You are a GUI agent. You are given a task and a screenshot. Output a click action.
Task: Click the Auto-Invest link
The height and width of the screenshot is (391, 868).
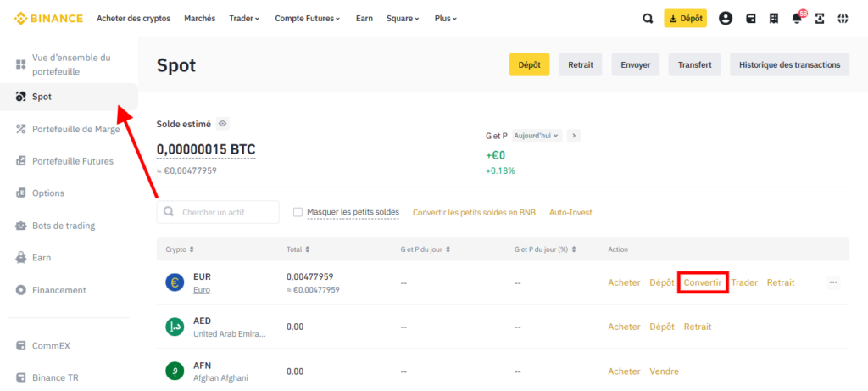tap(570, 213)
